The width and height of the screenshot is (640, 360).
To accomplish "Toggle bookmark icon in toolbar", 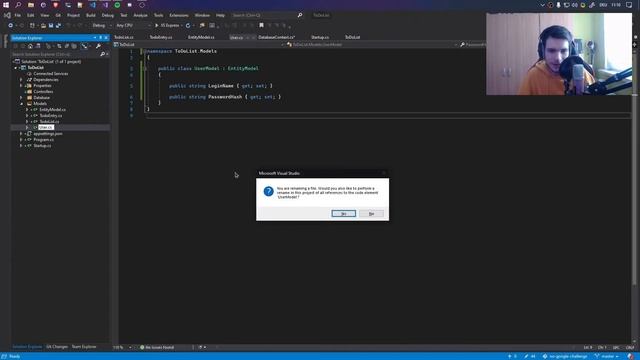I will click(x=261, y=25).
